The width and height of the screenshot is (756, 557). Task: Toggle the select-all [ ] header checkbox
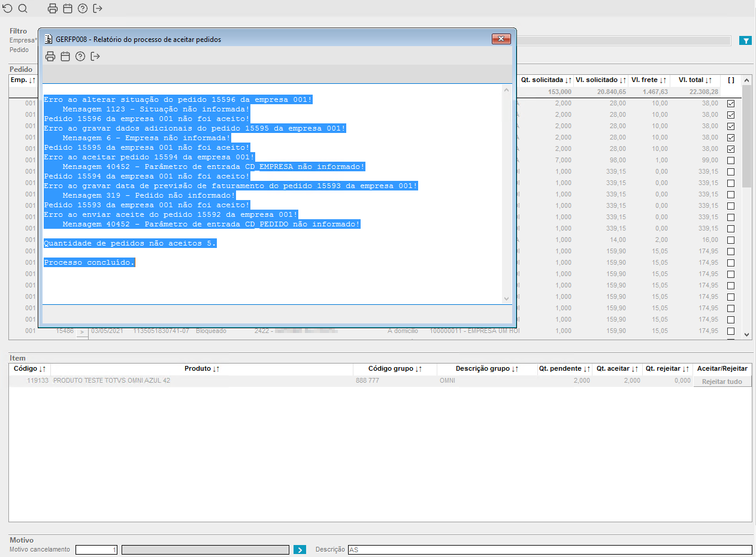click(731, 80)
